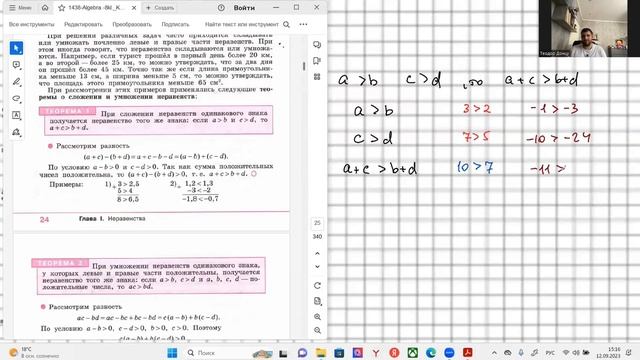Open the page thumbnails grid icon

tap(317, 77)
